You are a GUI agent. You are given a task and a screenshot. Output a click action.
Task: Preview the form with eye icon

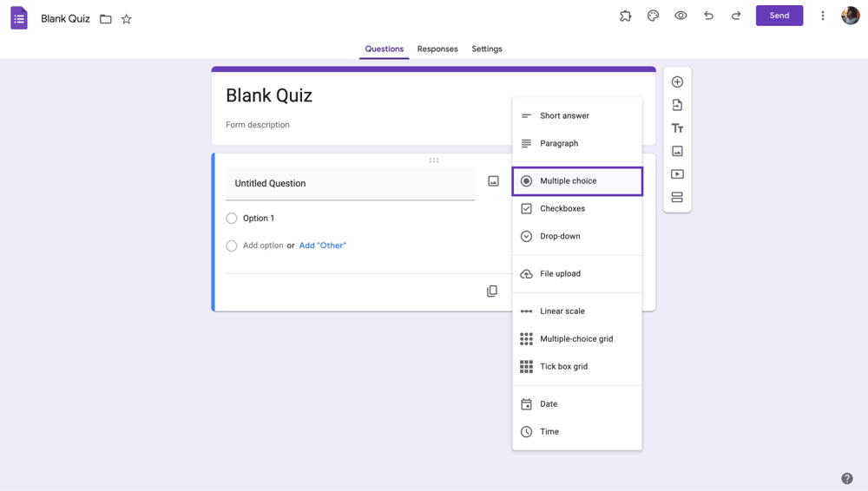click(x=681, y=16)
